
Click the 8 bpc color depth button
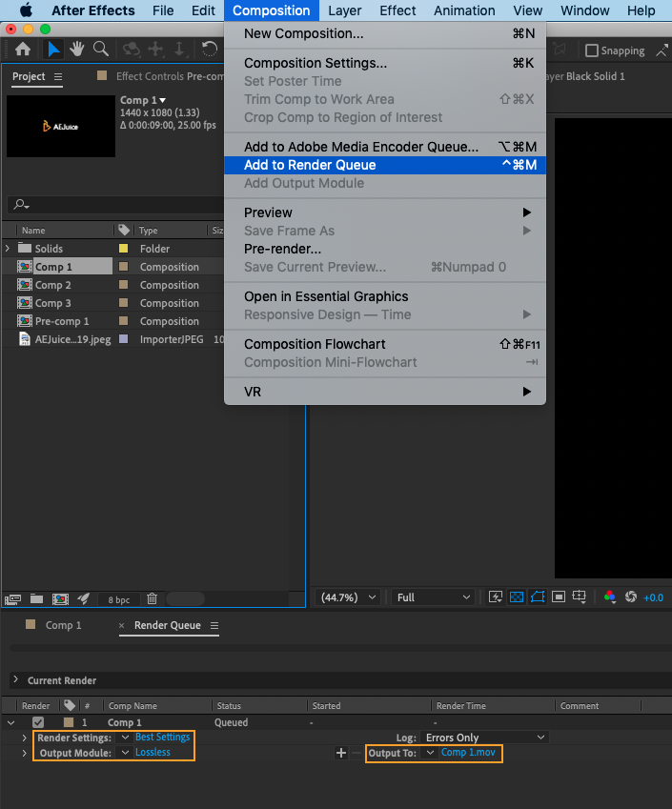pyautogui.click(x=119, y=599)
